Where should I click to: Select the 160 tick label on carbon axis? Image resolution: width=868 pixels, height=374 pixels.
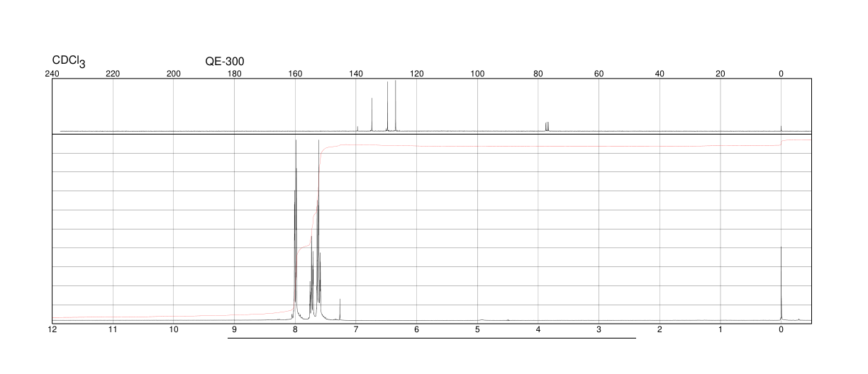(x=295, y=74)
